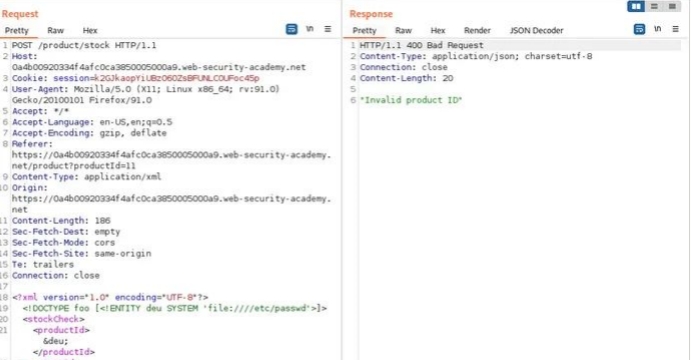Click the &deu; entity reference line
691x360 pixels.
(56, 341)
